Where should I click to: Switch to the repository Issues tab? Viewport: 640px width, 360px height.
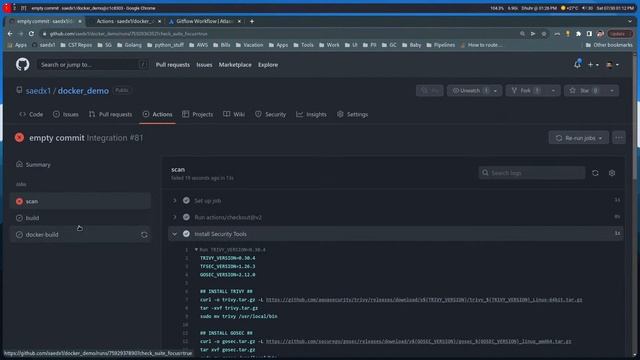[65, 114]
